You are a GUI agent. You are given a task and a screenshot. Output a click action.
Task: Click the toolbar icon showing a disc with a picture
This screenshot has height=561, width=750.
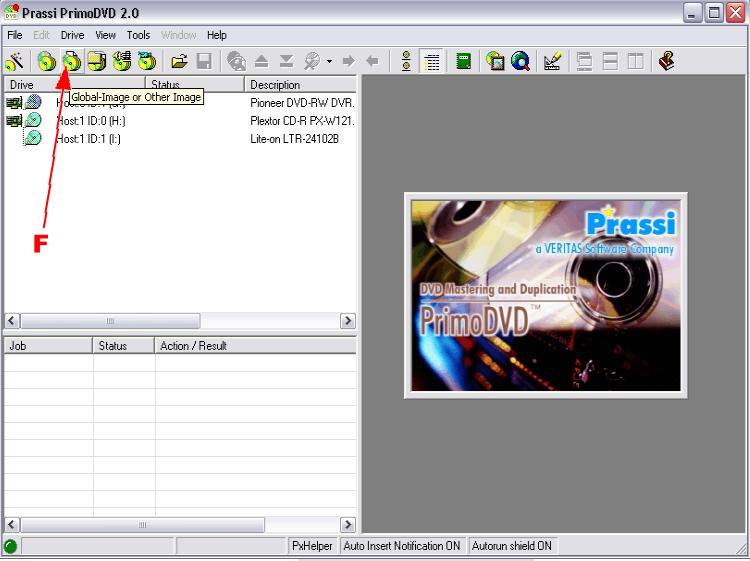[495, 61]
